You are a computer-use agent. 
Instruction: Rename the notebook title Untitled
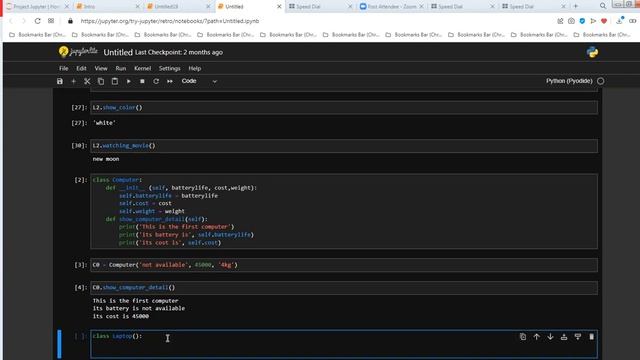[x=118, y=52]
